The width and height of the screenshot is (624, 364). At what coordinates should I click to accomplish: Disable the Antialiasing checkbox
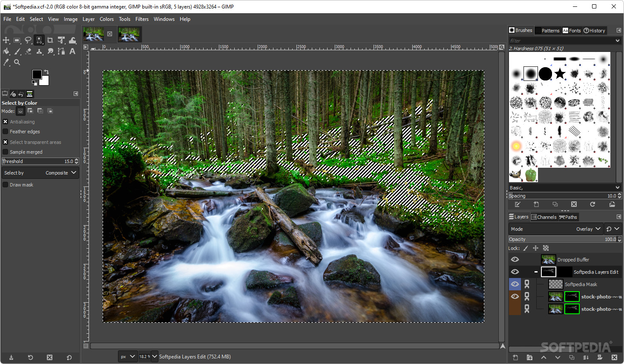pos(6,122)
